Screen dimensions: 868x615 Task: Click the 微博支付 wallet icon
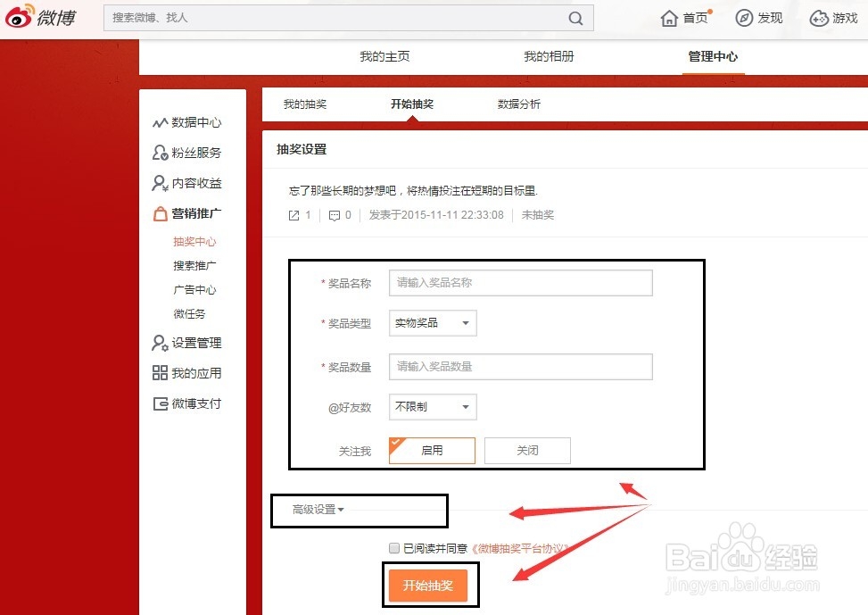coord(161,403)
